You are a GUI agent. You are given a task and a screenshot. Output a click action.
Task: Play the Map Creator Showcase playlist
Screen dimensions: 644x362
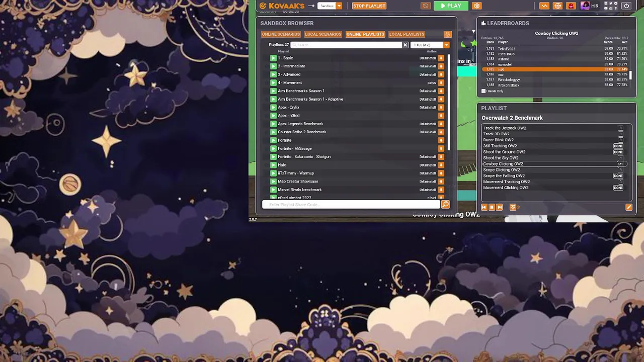coord(273,182)
